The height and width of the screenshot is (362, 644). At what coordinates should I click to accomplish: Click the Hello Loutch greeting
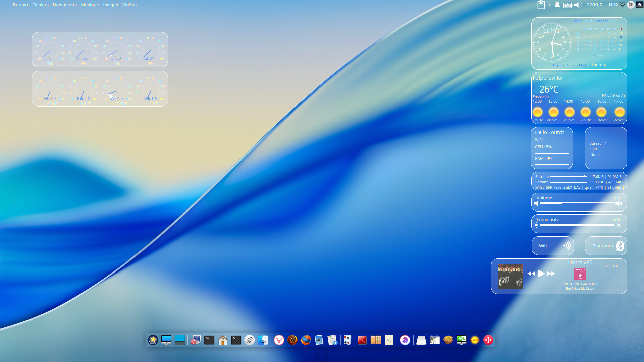549,132
